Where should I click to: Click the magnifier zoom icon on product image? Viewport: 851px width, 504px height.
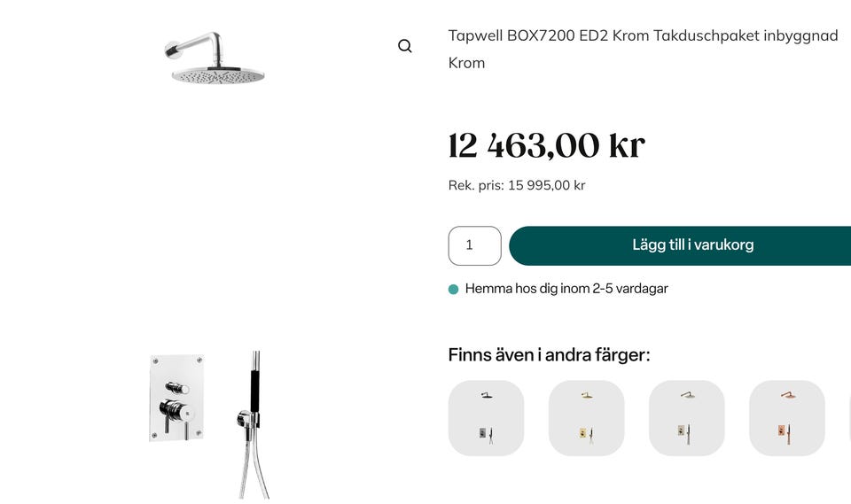[405, 46]
